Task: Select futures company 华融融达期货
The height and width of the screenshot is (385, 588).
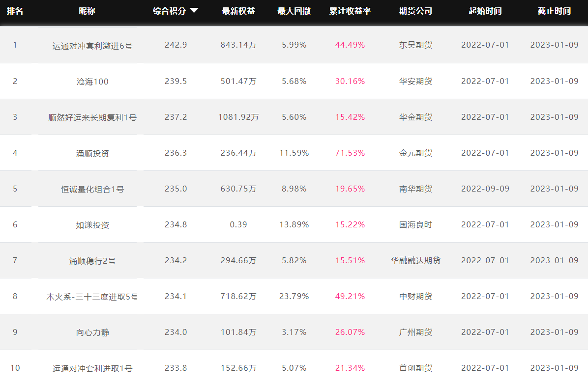Action: [415, 260]
